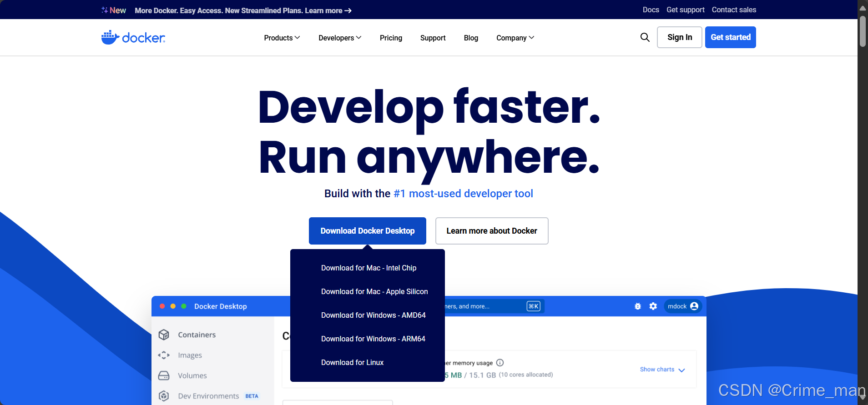Click the Images icon in Docker Desktop sidebar
Screen dimensions: 868x405
[x=164, y=355]
